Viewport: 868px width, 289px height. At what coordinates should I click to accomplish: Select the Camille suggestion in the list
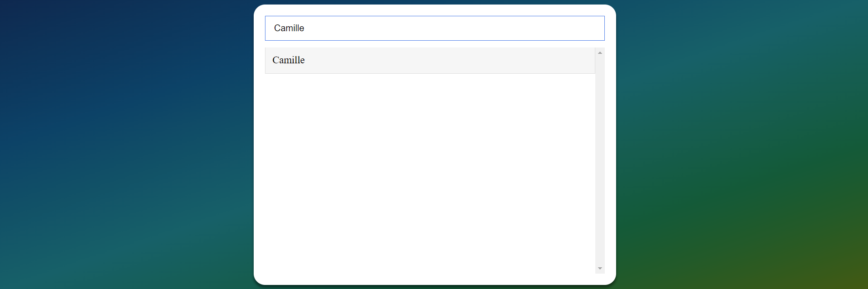coord(430,60)
